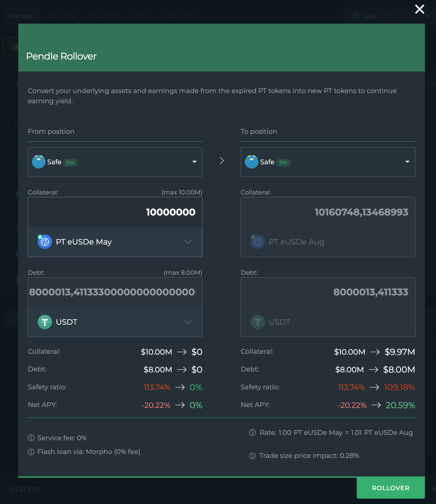Viewport: 436px width, 504px height.
Task: Click the Trade size price impact info icon
Action: tap(252, 456)
